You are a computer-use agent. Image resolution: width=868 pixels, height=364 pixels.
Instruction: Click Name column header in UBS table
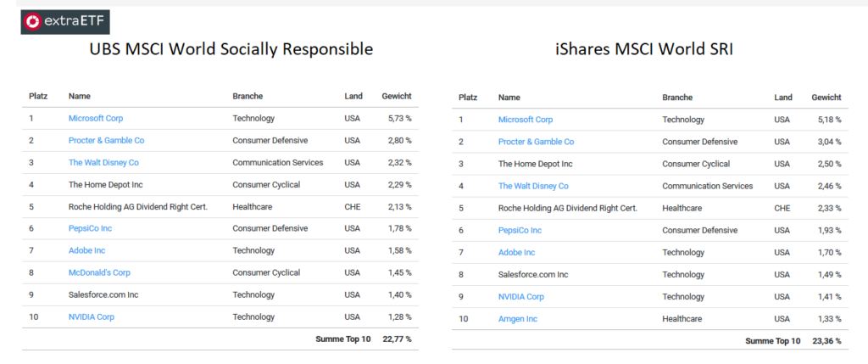tap(79, 96)
